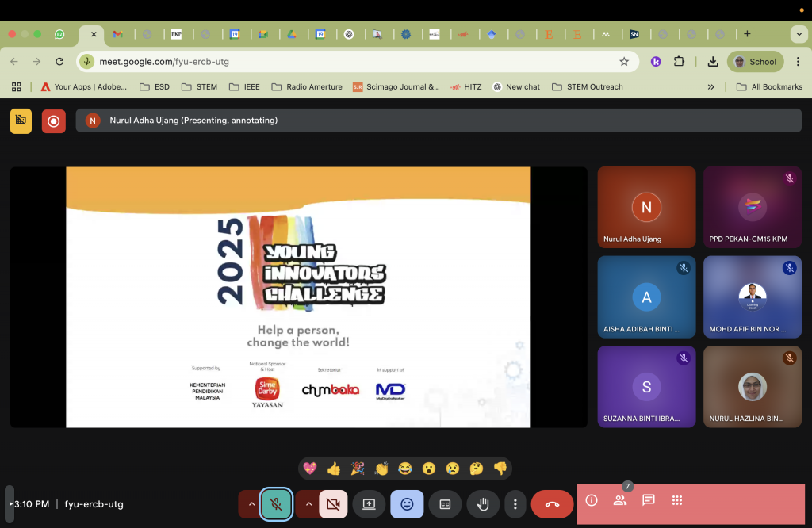This screenshot has height=528, width=812.
Task: Click the present screen share icon
Action: point(369,504)
